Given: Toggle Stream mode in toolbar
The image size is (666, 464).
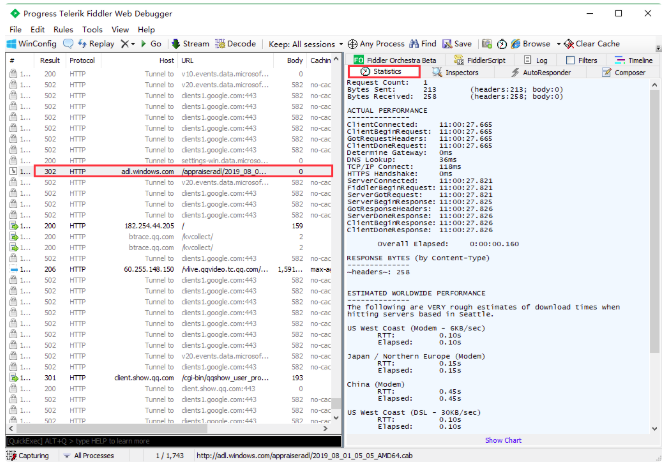Looking at the screenshot, I should pos(190,44).
